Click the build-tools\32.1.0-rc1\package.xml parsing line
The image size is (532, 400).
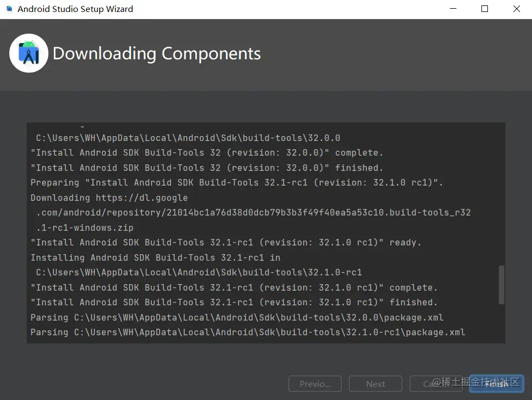pos(248,332)
